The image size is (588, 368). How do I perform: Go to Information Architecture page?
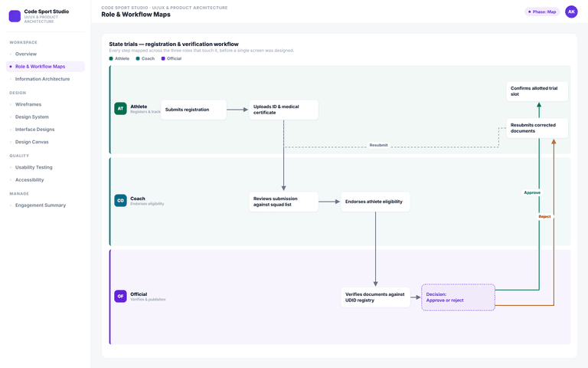coord(45,79)
